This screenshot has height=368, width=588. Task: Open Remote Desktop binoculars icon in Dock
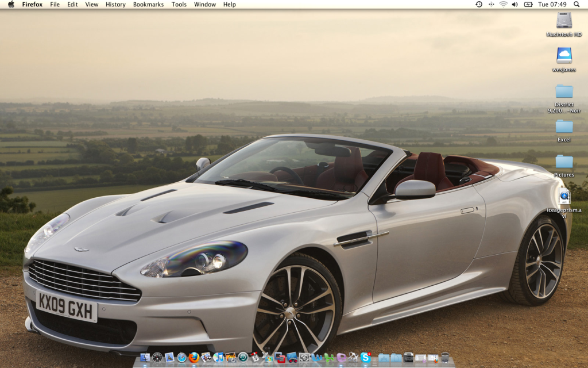292,357
